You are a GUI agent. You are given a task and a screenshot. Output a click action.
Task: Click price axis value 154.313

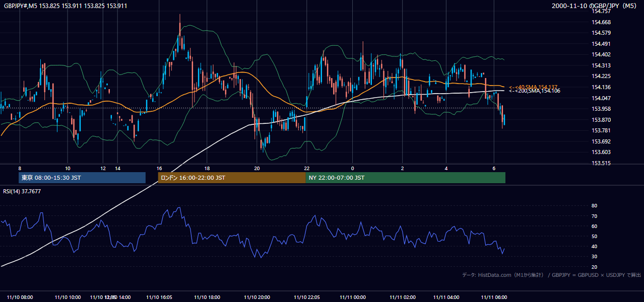pos(601,65)
